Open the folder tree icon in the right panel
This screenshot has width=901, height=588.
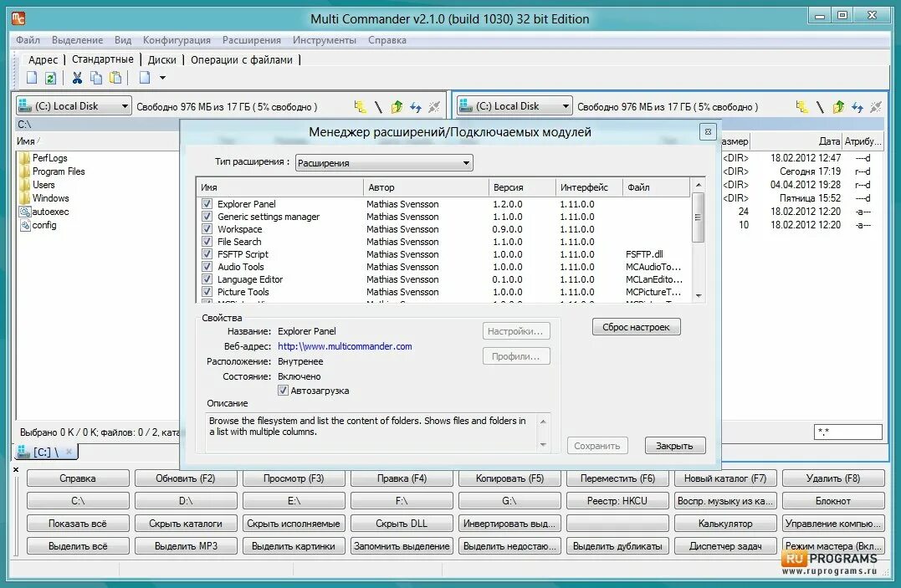[802, 106]
